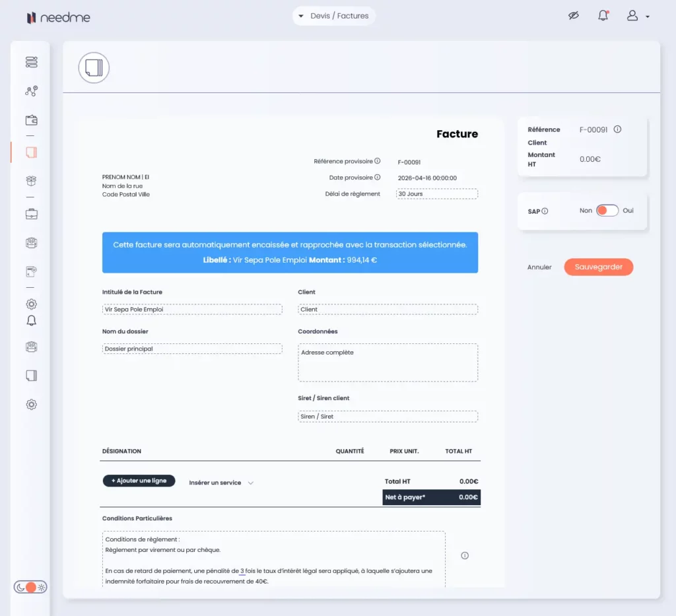Click the info icon next to SAP

(x=545, y=211)
